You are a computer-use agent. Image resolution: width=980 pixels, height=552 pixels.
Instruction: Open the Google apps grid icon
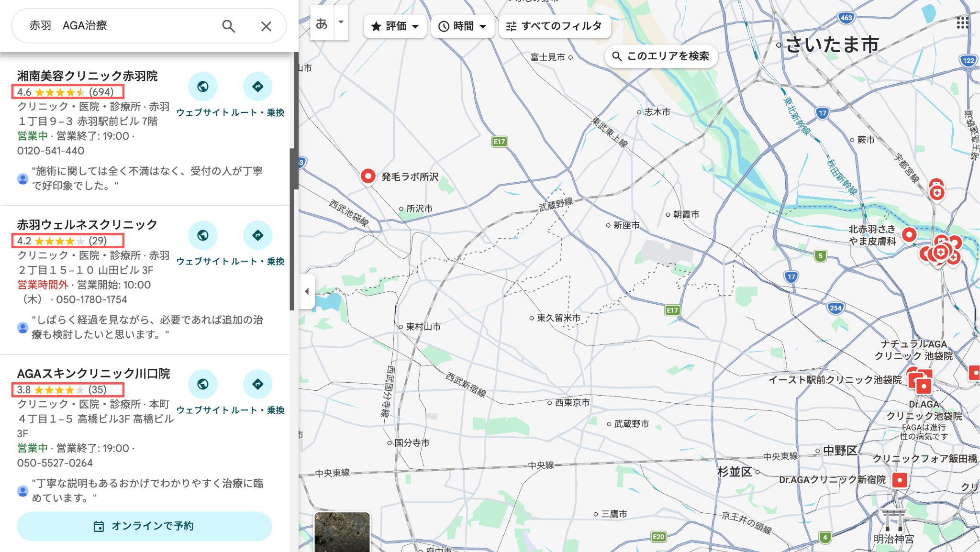tap(962, 23)
